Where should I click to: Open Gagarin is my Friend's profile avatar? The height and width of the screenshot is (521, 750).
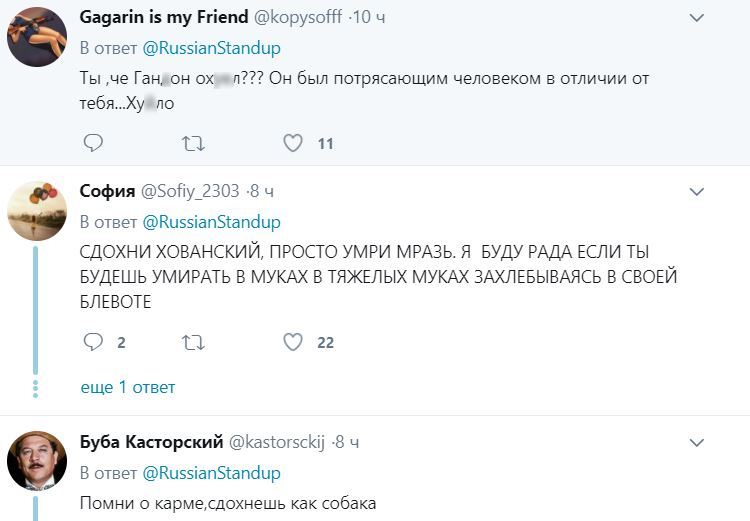click(x=37, y=38)
